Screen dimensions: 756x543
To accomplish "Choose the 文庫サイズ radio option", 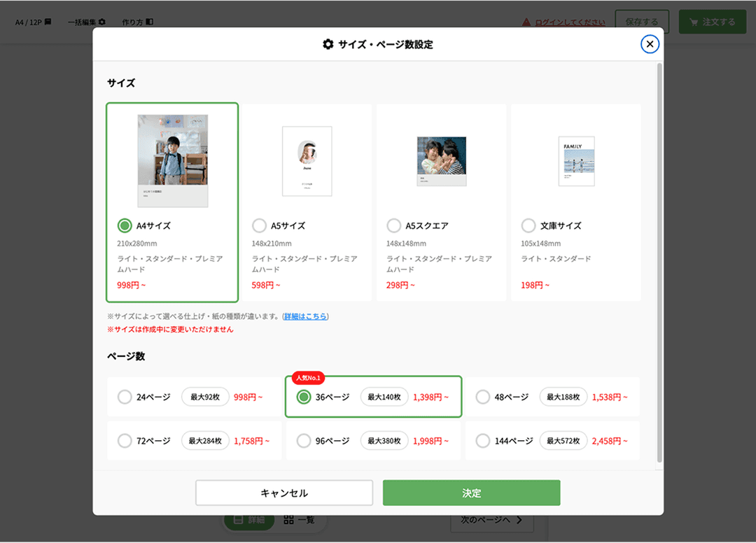I will pyautogui.click(x=528, y=225).
